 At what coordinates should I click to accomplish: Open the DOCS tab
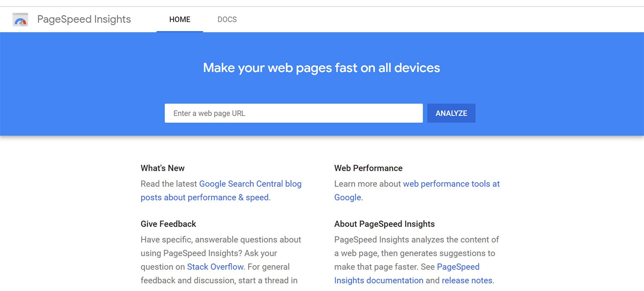pyautogui.click(x=227, y=19)
